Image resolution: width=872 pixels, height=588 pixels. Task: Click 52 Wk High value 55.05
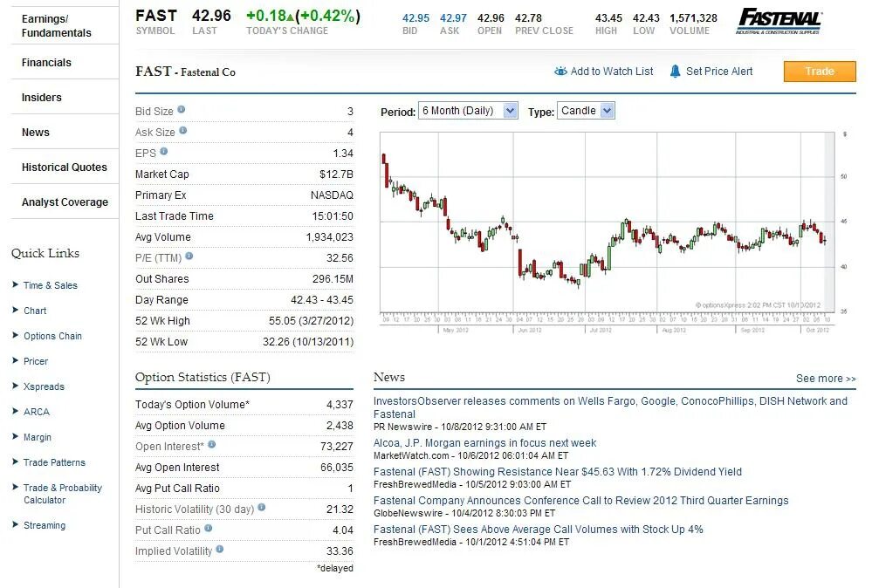[x=311, y=321]
